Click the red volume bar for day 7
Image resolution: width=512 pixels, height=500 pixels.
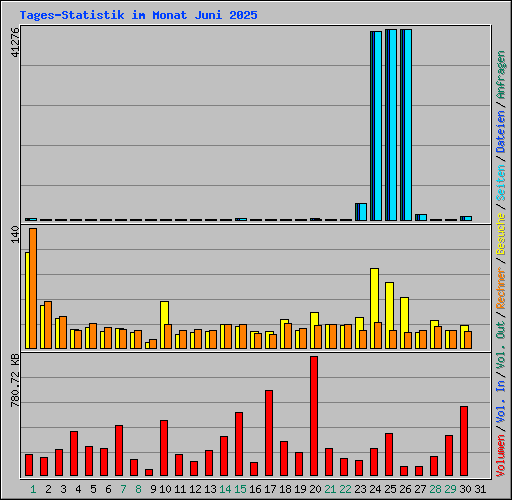point(119,450)
